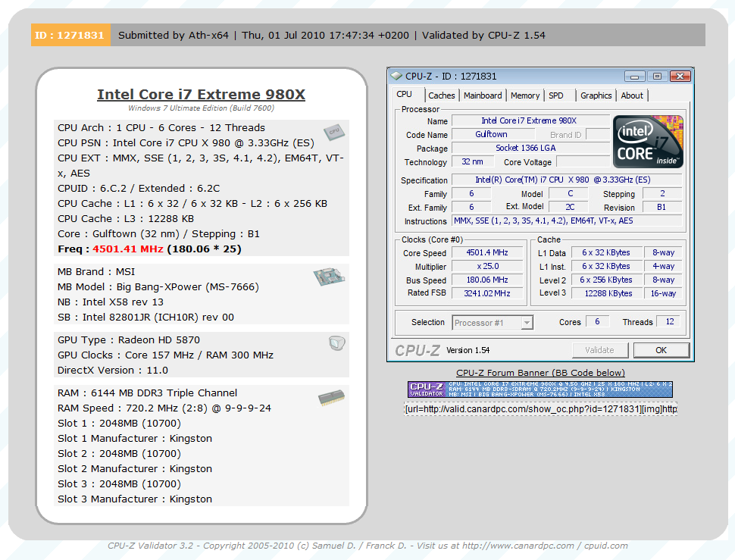Click the OK button
Screen dimensions: 735x560
pyautogui.click(x=661, y=350)
